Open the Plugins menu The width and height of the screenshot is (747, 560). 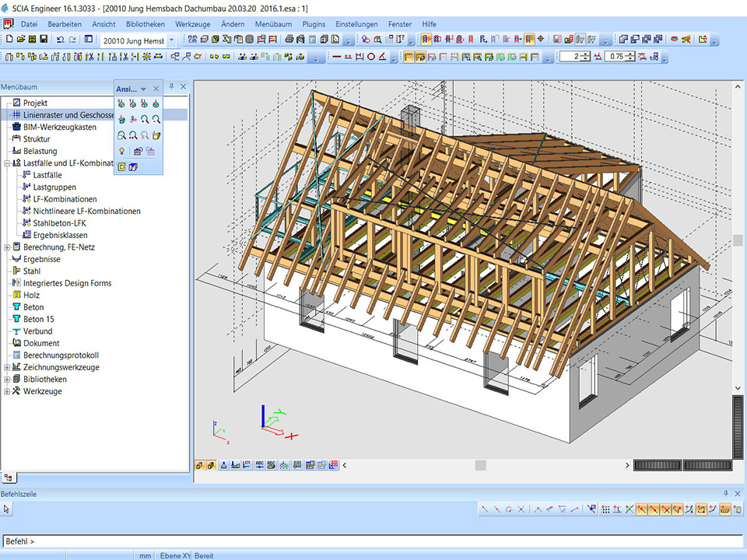[314, 24]
